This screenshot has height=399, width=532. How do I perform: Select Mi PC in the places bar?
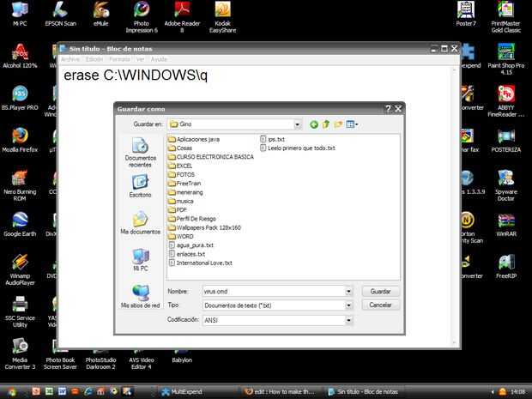click(141, 259)
